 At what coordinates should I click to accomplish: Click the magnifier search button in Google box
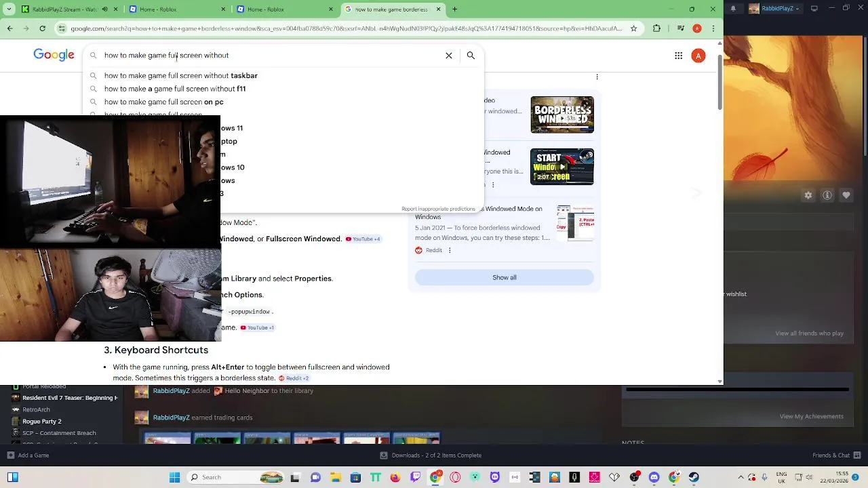point(471,56)
